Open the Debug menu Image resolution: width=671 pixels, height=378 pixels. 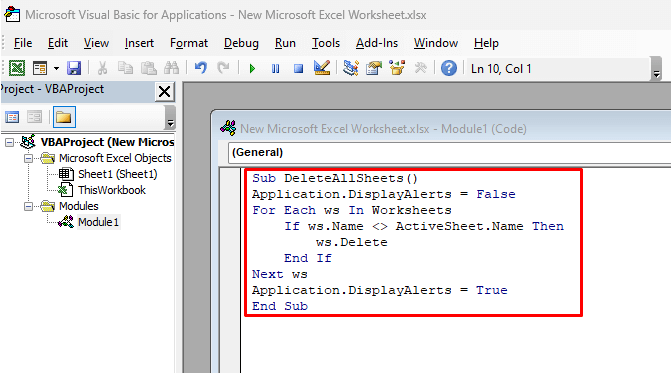point(241,43)
